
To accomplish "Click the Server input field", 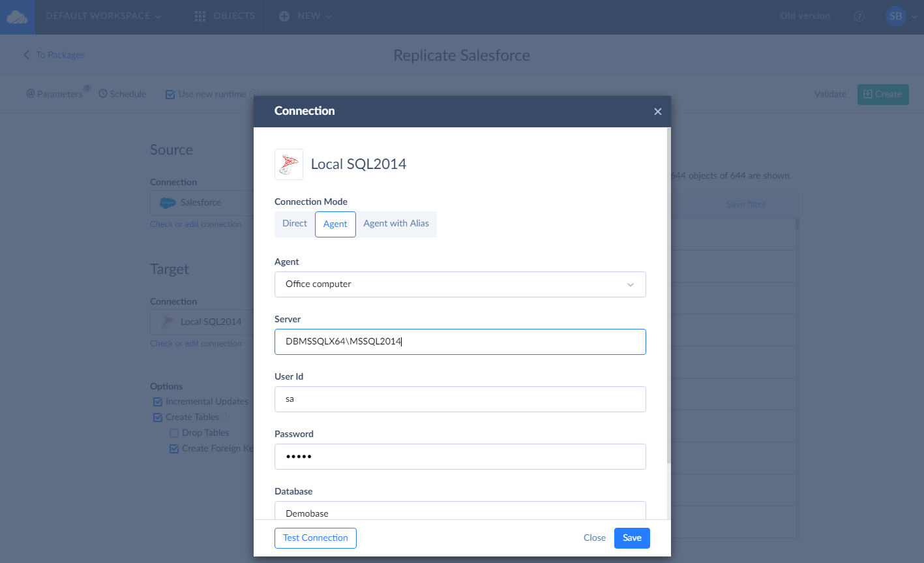I will tap(460, 342).
